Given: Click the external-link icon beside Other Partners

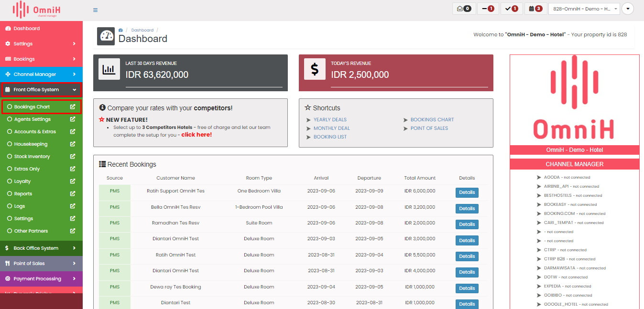Looking at the screenshot, I should pyautogui.click(x=73, y=231).
